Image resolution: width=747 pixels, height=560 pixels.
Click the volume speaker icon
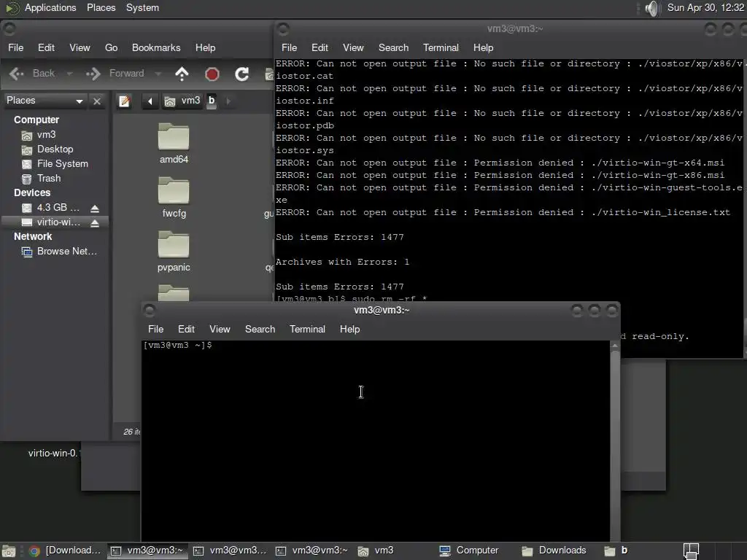point(651,8)
